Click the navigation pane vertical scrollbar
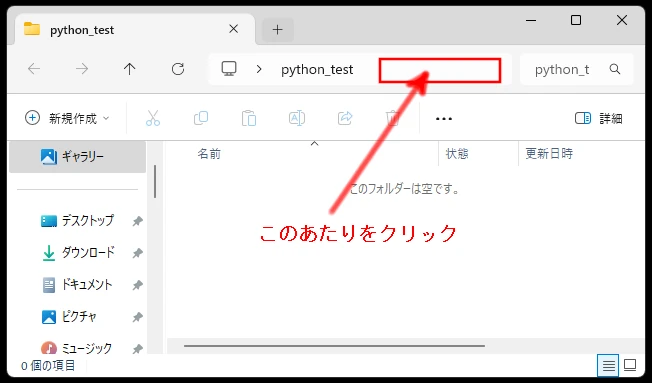Viewport: 652px width, 383px height. point(155,182)
